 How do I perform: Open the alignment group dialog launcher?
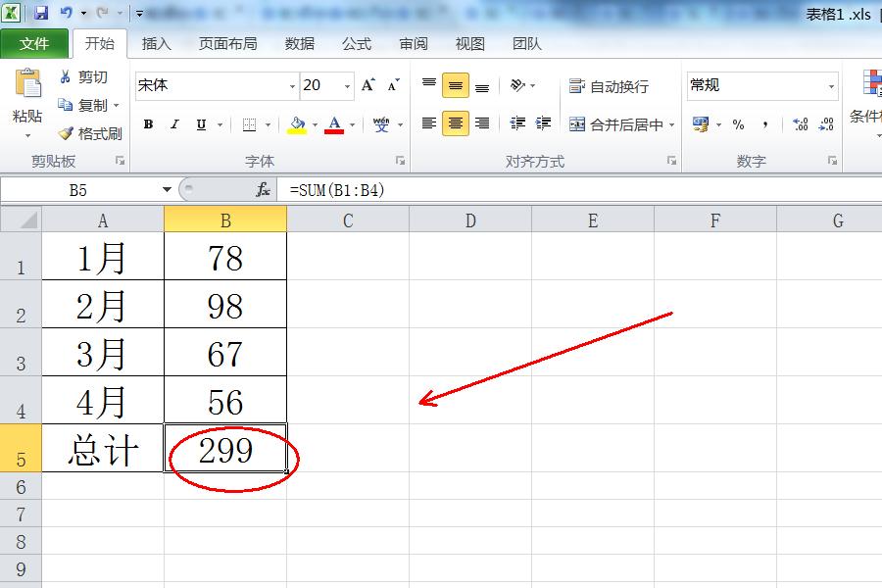click(671, 161)
